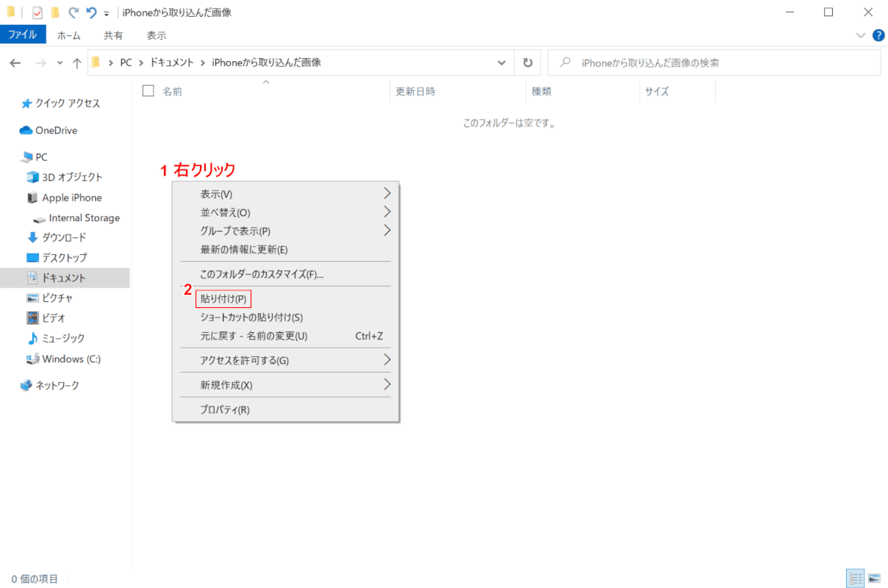Viewport: 888px width, 588px height.
Task: Choose プロパティ(R) in context menu
Action: point(285,410)
